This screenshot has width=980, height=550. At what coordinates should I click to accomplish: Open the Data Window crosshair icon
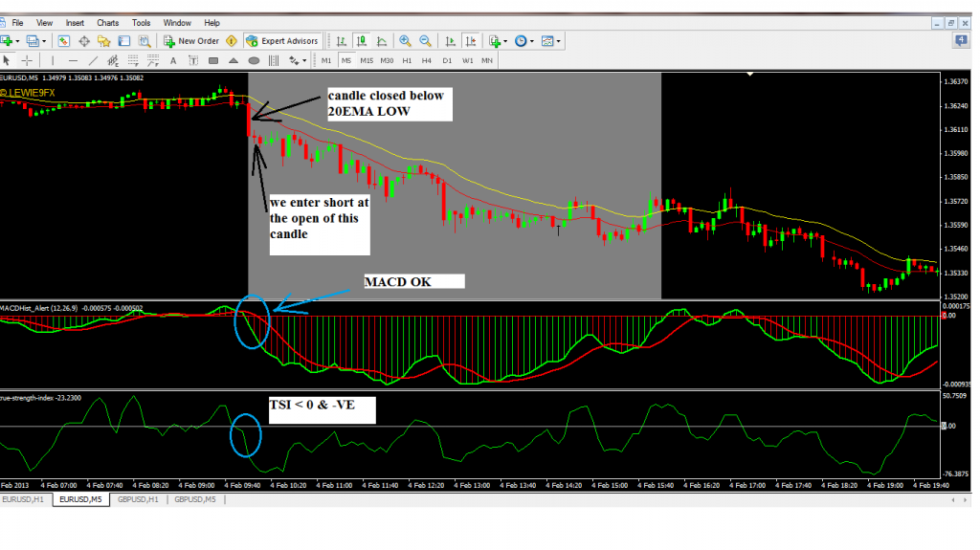pos(84,41)
